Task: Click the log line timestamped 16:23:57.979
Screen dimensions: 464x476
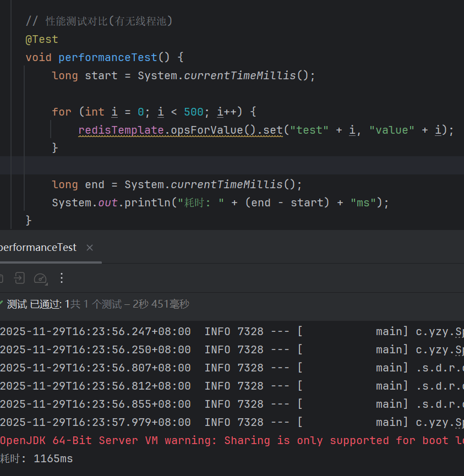Action: pyautogui.click(x=232, y=422)
